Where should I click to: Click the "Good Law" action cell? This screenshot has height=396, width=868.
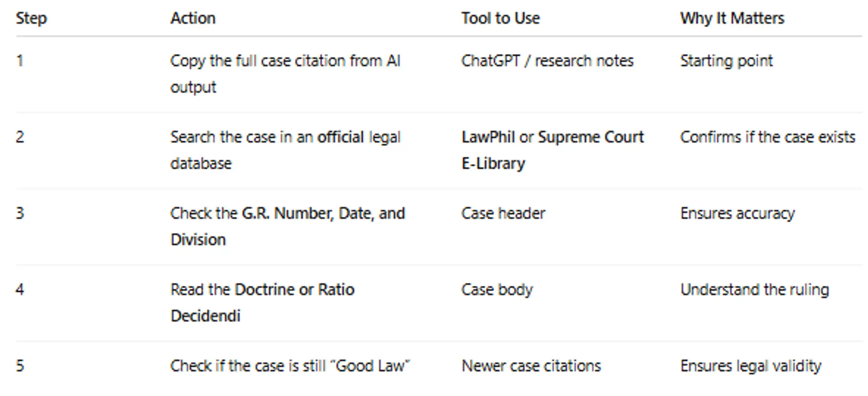pyautogui.click(x=290, y=366)
